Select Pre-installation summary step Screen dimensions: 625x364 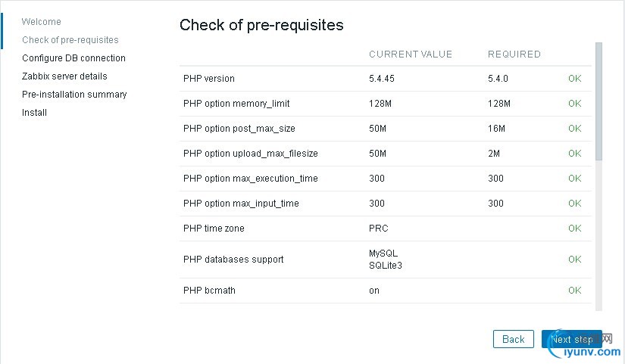tap(74, 95)
